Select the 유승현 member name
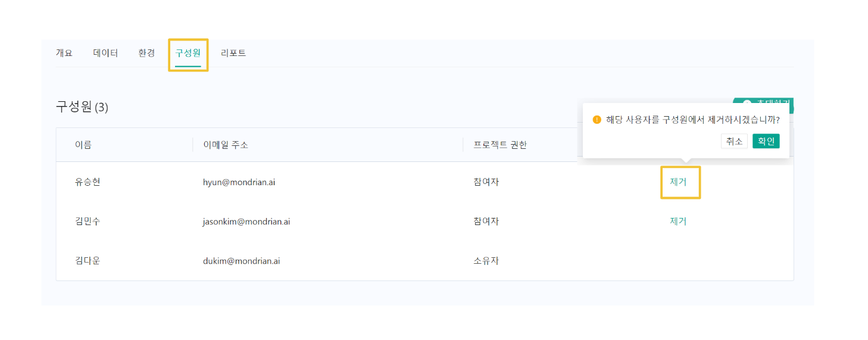This screenshot has width=868, height=340. [88, 182]
